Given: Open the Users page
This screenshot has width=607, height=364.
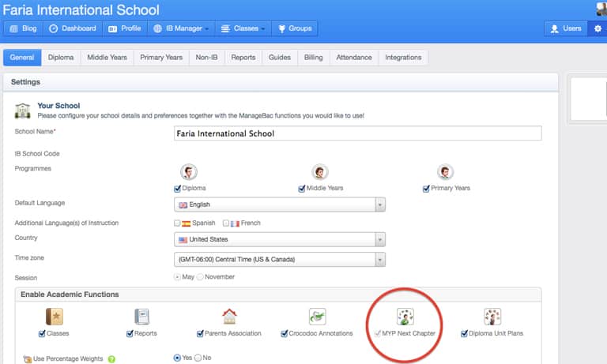Looking at the screenshot, I should pos(566,28).
